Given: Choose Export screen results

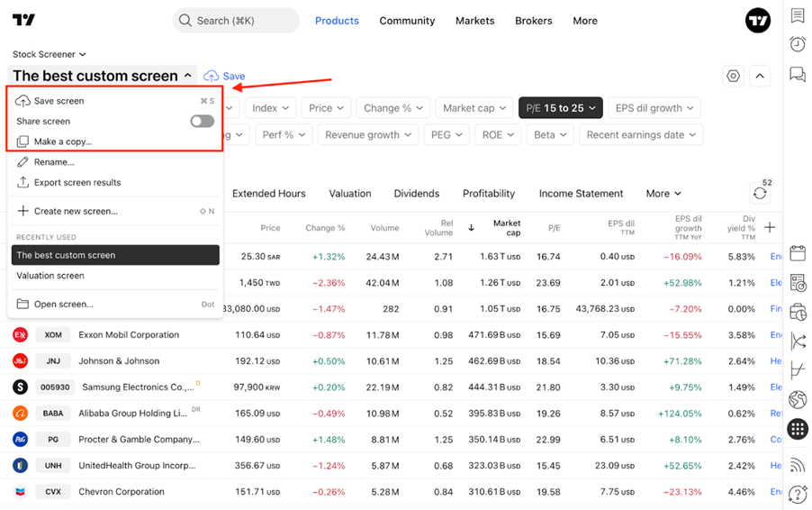Looking at the screenshot, I should tap(115, 182).
